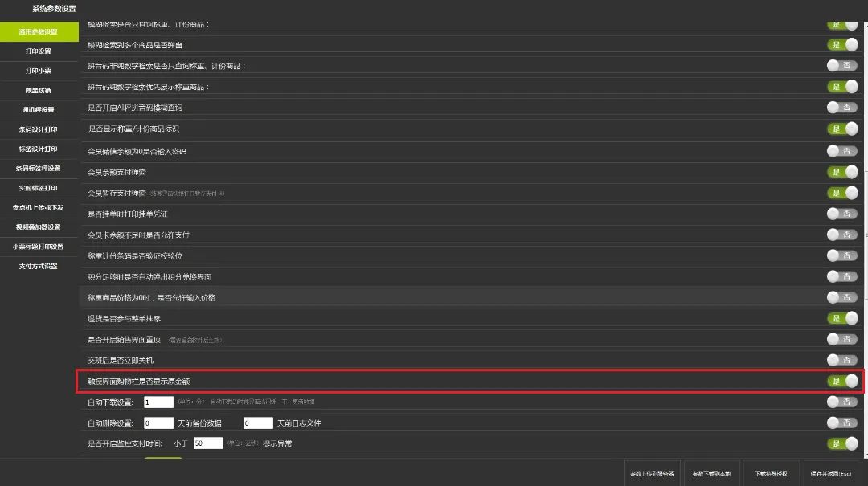
Task: Click the 自动下载设置 minutes input field
Action: point(158,402)
